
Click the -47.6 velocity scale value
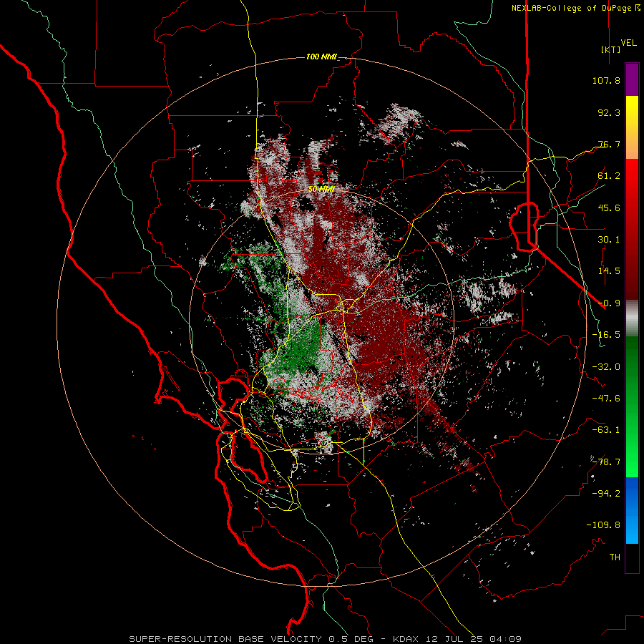pos(606,399)
